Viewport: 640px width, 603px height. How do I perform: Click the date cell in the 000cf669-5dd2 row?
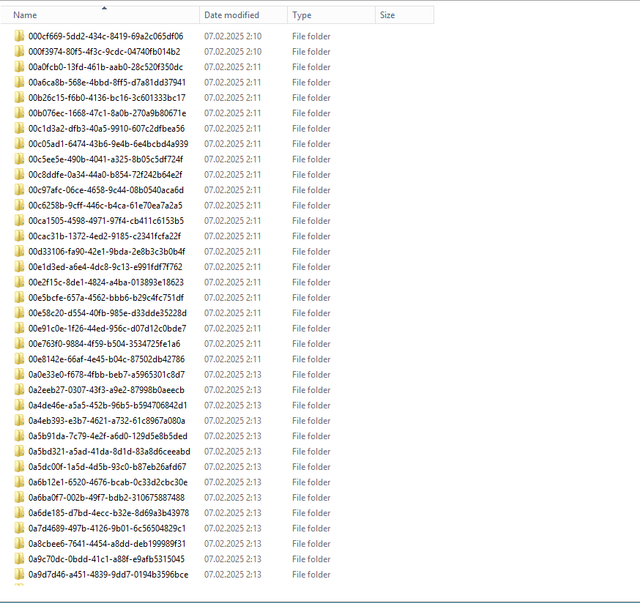click(233, 36)
